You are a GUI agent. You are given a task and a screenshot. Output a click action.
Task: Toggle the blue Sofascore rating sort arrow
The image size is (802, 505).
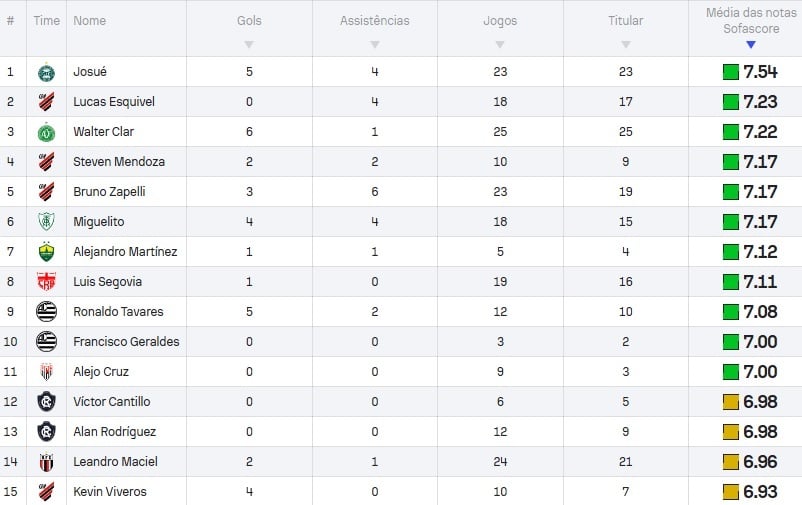tap(750, 45)
